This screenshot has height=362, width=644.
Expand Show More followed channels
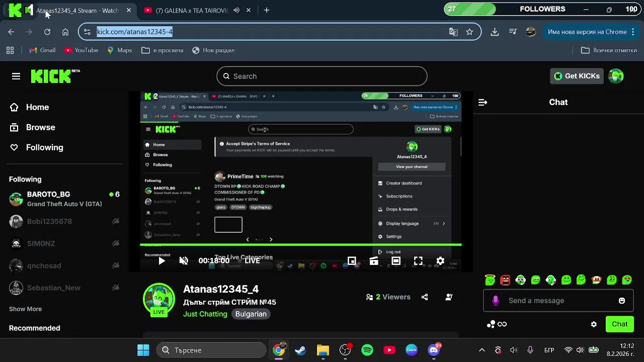(x=25, y=309)
